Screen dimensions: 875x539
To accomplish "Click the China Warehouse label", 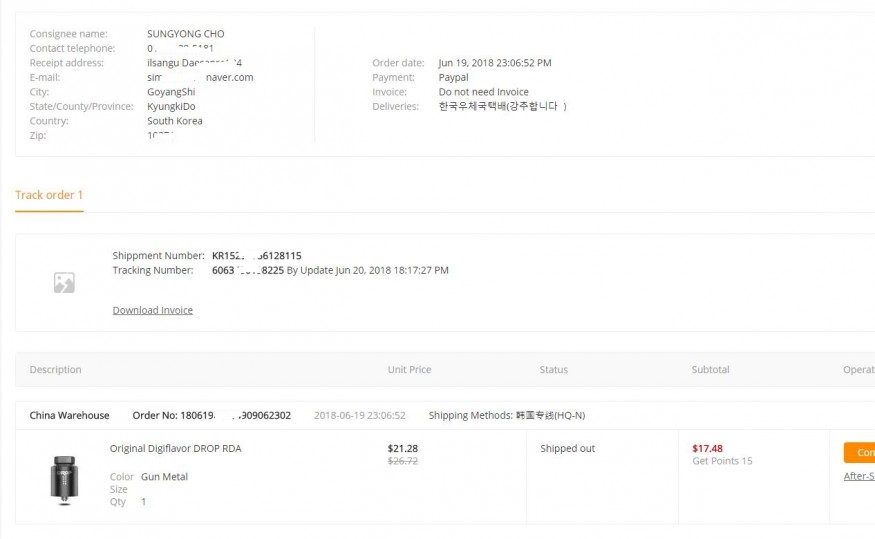I will (69, 415).
